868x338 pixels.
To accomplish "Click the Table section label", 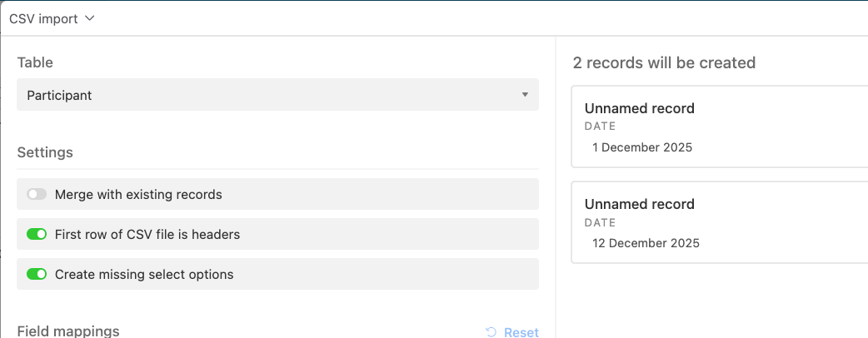I will 35,62.
